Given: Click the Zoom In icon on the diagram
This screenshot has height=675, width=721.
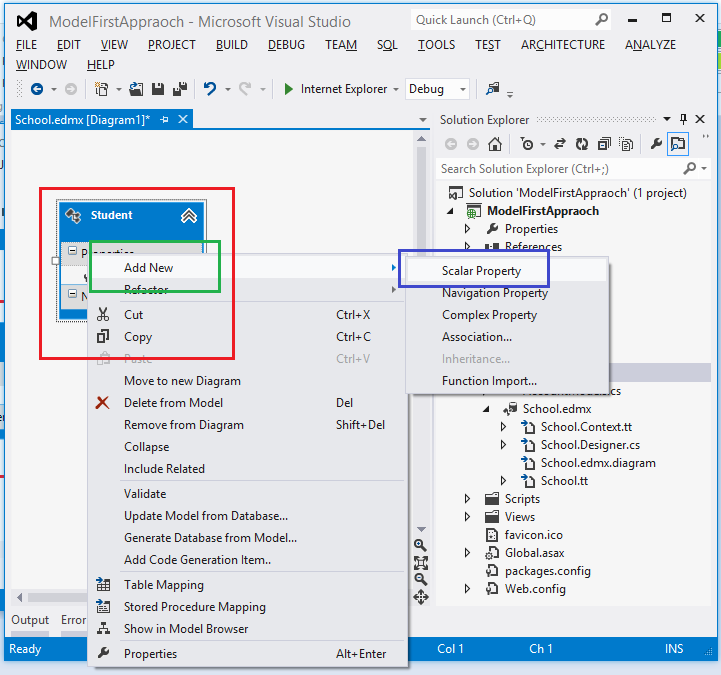Looking at the screenshot, I should tap(420, 545).
